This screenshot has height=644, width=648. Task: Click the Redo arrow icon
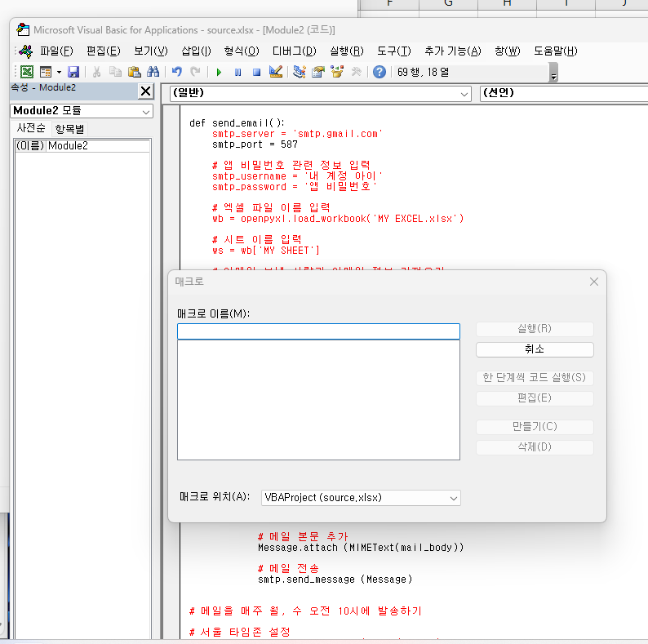click(195, 72)
